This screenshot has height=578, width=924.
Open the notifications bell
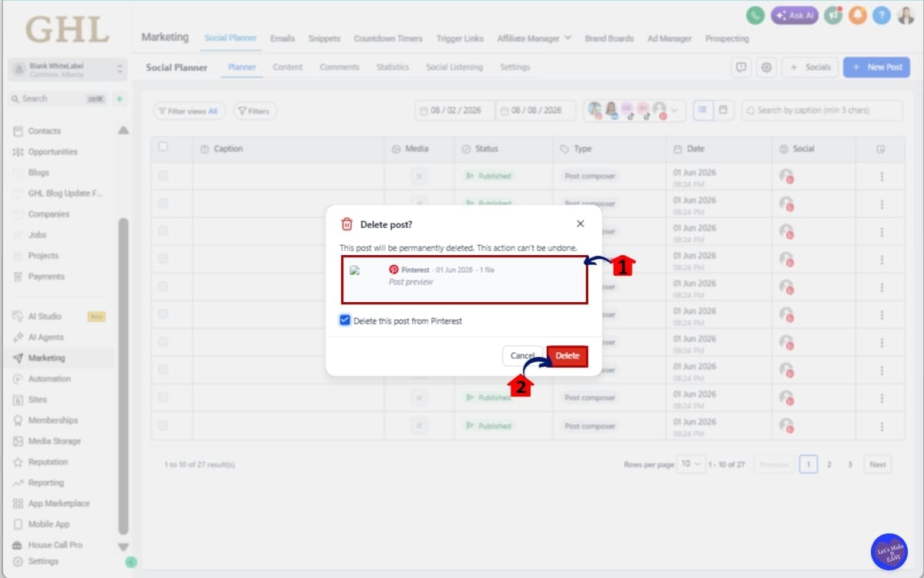click(x=857, y=15)
